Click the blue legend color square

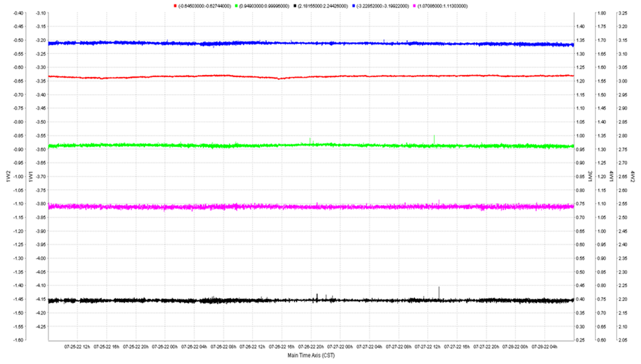tap(354, 6)
